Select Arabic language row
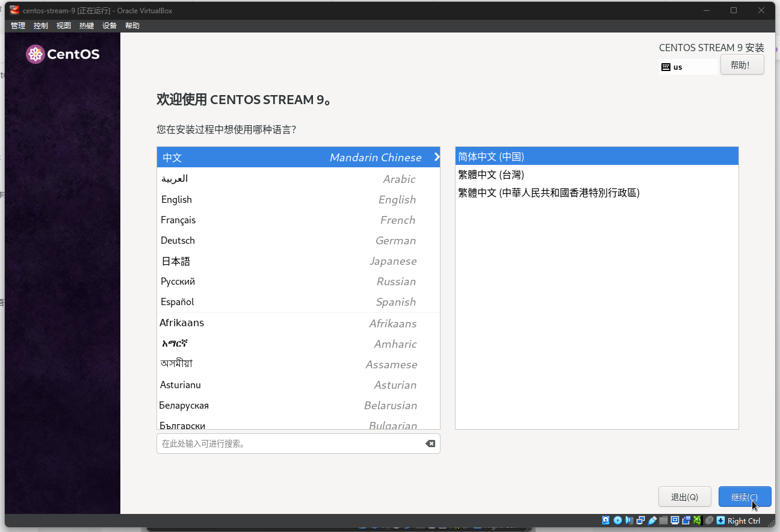The image size is (780, 532). click(299, 179)
